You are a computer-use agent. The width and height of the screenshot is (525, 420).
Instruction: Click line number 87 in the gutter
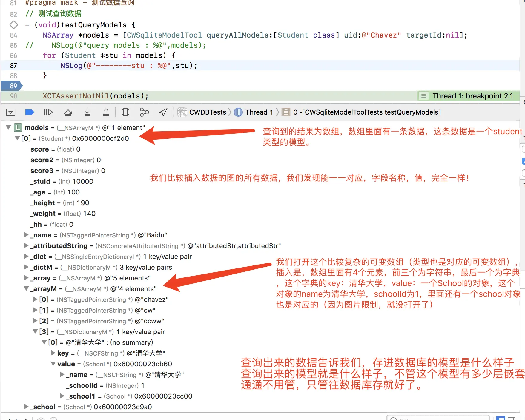click(x=13, y=66)
